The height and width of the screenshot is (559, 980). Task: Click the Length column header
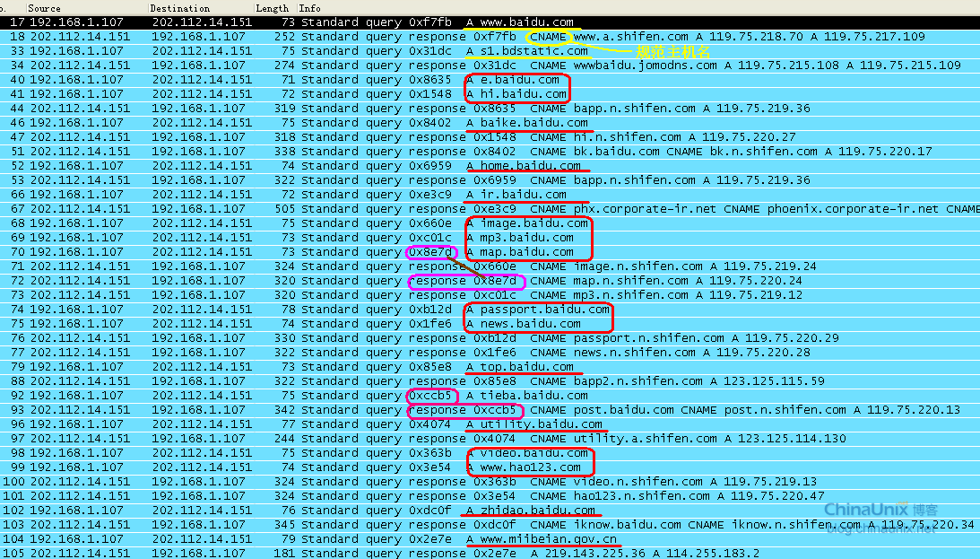pyautogui.click(x=273, y=8)
